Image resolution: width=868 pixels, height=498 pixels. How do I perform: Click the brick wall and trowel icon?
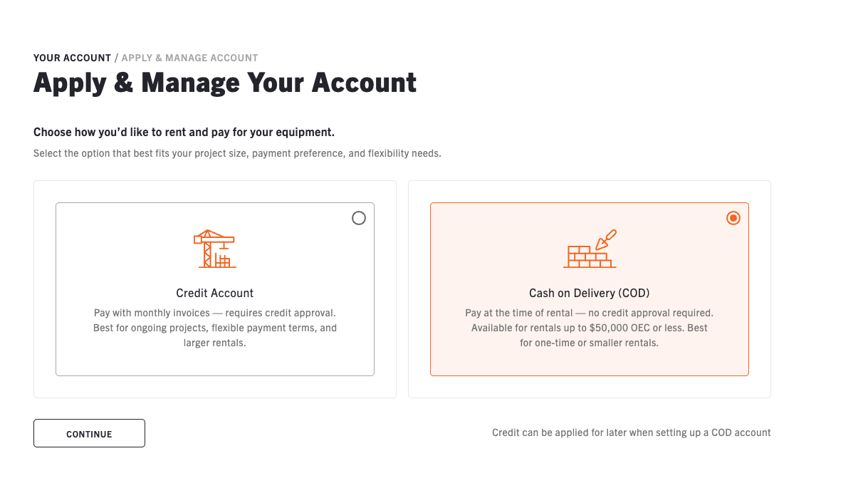coord(590,249)
